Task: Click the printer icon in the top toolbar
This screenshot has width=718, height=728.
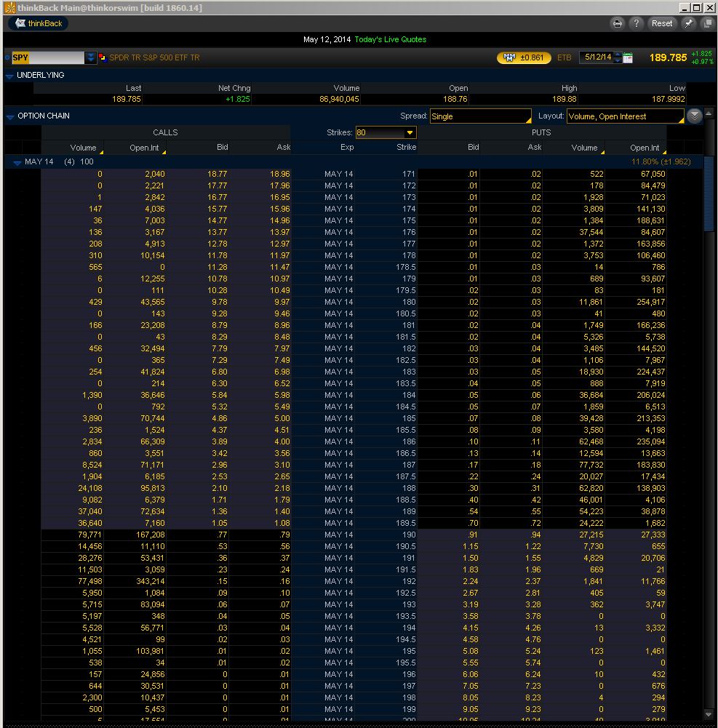Action: (617, 24)
